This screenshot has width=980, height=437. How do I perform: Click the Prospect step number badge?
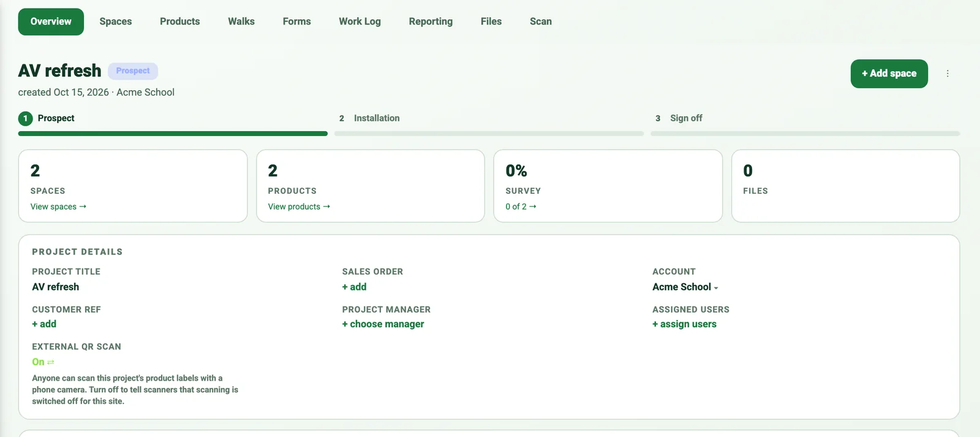click(x=25, y=118)
